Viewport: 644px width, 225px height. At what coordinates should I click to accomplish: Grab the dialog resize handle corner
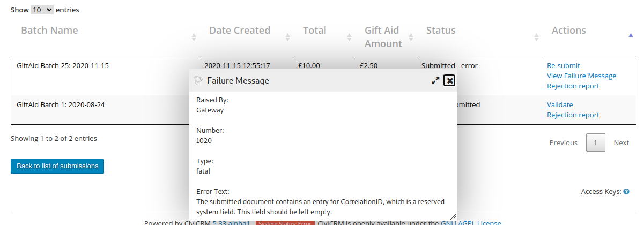(x=454, y=216)
